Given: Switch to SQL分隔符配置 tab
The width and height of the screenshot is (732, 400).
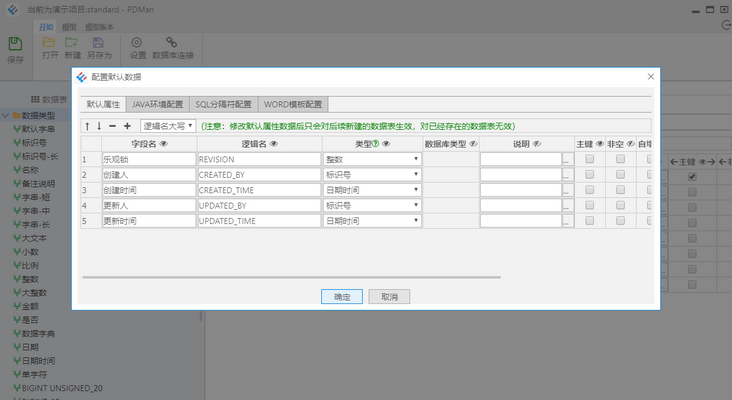Looking at the screenshot, I should (x=223, y=104).
